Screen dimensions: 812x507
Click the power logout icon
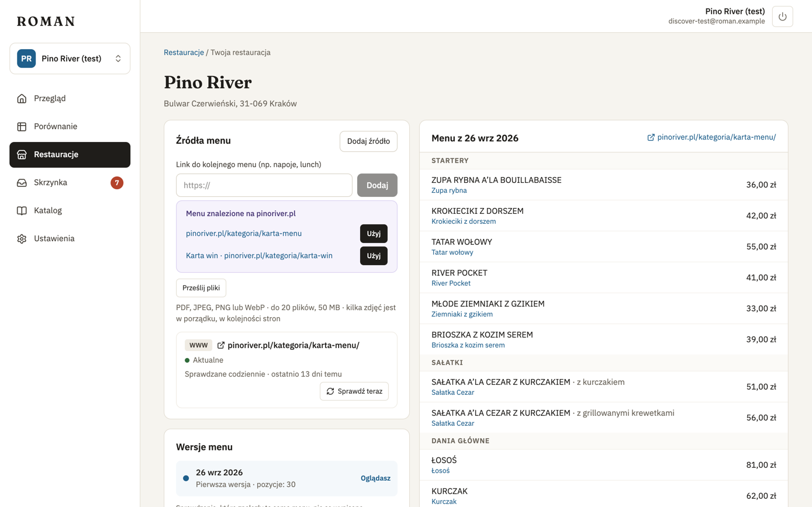click(782, 16)
